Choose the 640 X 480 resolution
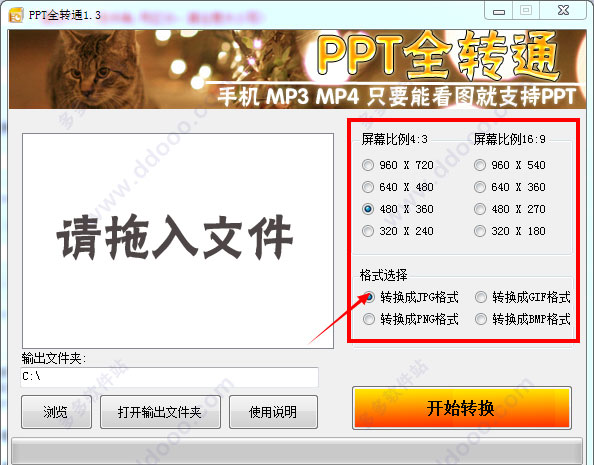The width and height of the screenshot is (594, 465). [x=397, y=187]
